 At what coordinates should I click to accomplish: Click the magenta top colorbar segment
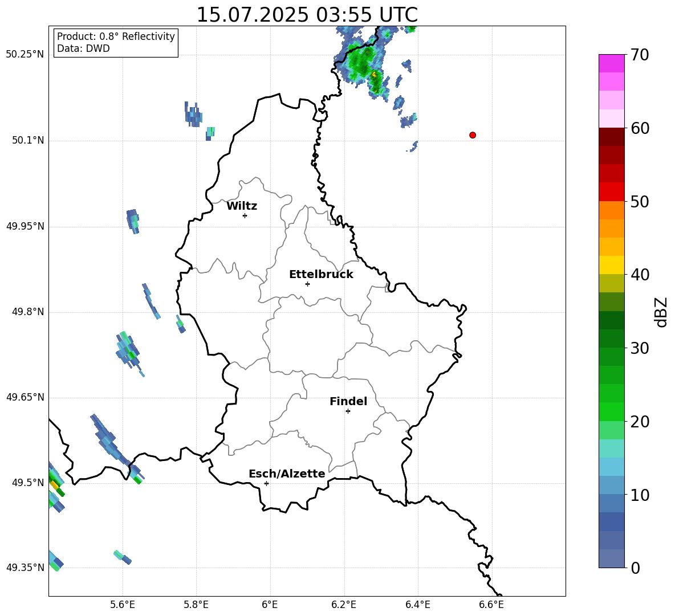click(x=612, y=63)
